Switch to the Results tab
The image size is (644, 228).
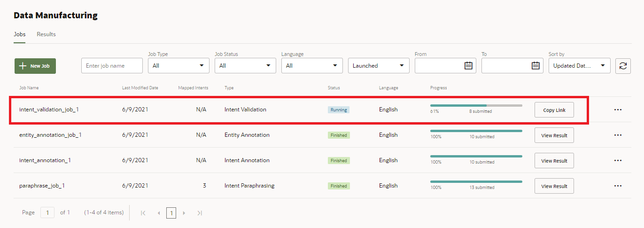coord(46,34)
